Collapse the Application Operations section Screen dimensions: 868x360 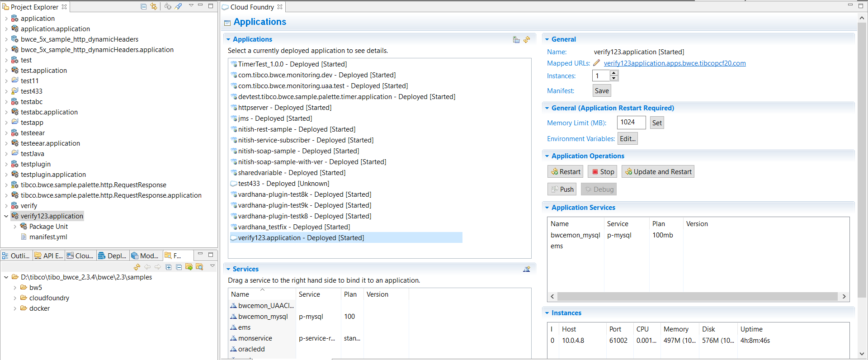tap(547, 156)
